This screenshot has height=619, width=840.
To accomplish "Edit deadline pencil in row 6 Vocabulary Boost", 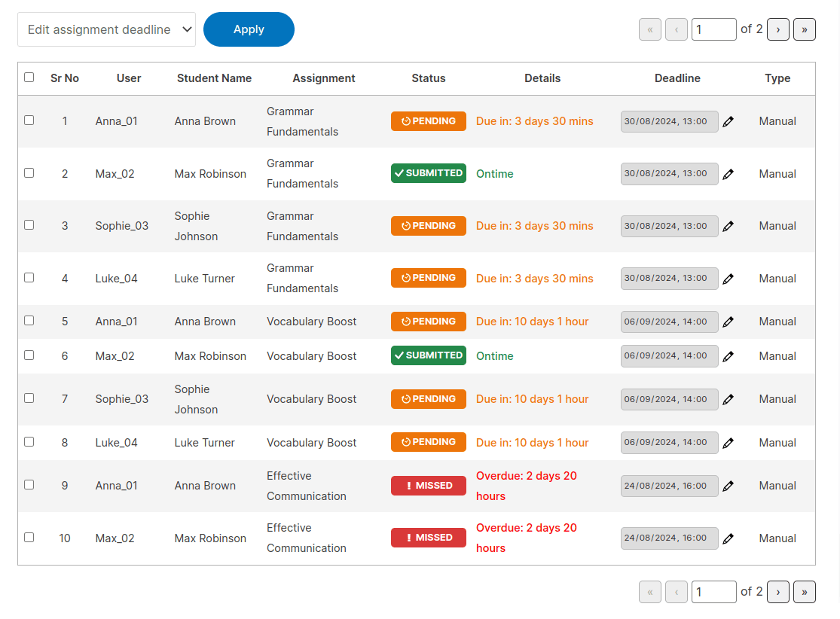I will (728, 356).
